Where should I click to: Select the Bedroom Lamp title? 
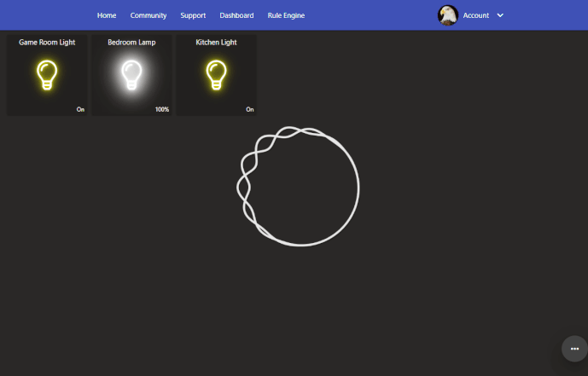(x=131, y=42)
